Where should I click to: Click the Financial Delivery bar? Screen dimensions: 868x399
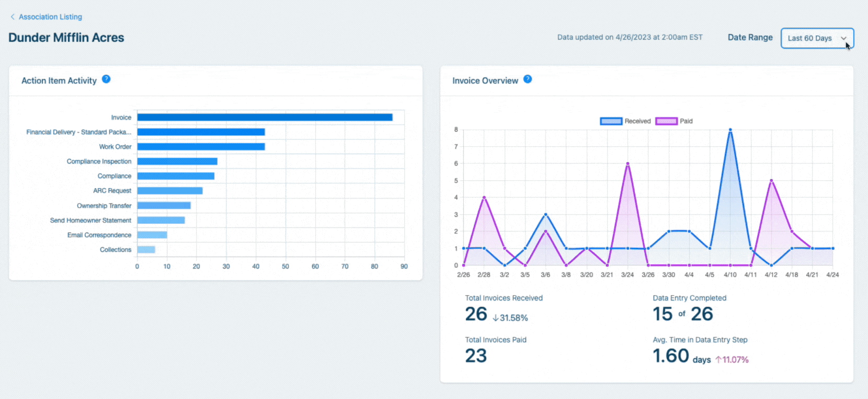[201, 132]
